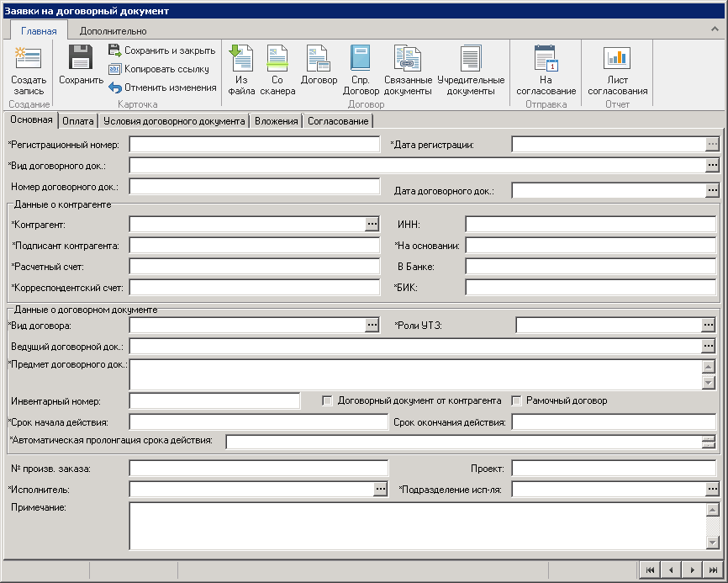Open the Лист согласования report
Viewport: 728px width, 583px height.
(617, 70)
